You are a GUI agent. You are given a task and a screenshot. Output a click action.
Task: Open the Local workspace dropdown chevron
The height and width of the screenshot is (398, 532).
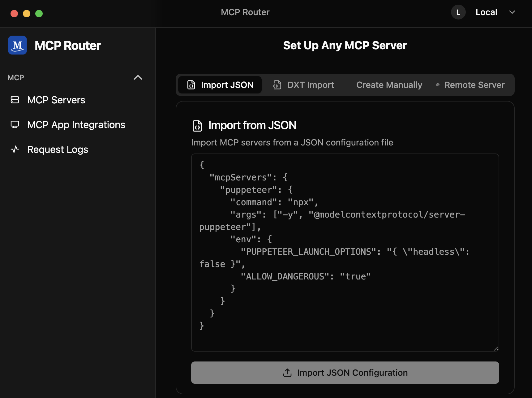click(512, 12)
